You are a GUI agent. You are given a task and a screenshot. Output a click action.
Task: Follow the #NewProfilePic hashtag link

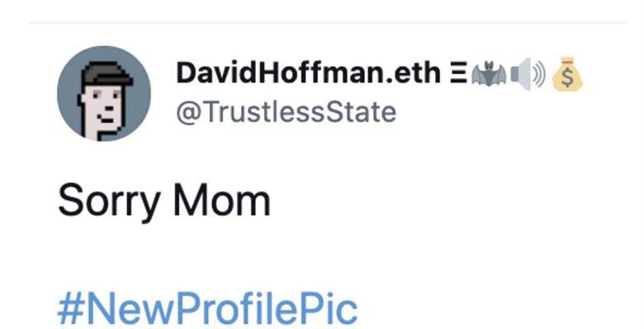coord(207,308)
